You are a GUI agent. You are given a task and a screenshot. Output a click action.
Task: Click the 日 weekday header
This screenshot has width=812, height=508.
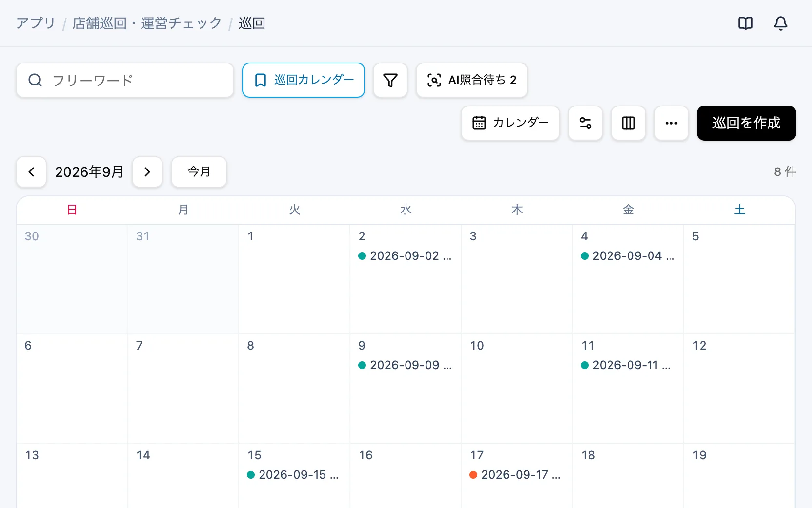(x=72, y=210)
